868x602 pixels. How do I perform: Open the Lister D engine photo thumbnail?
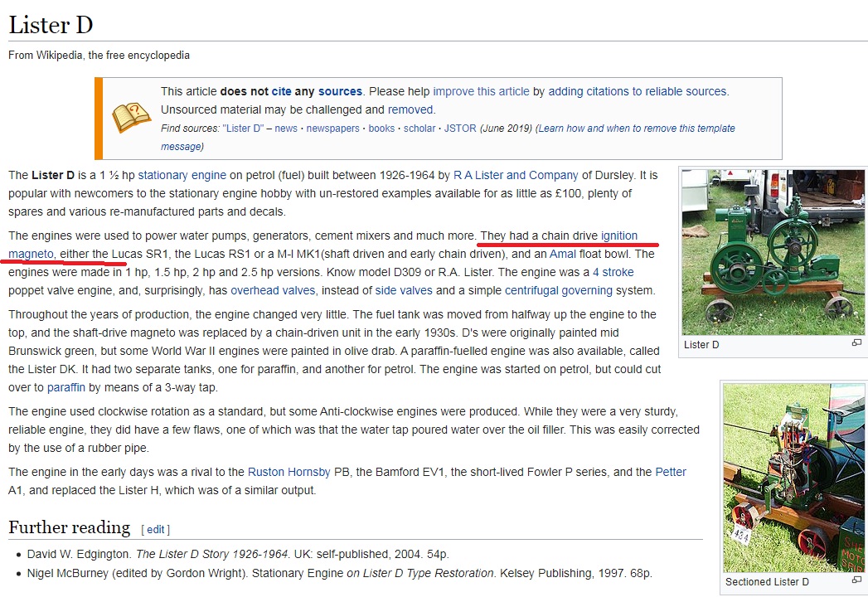coord(773,252)
